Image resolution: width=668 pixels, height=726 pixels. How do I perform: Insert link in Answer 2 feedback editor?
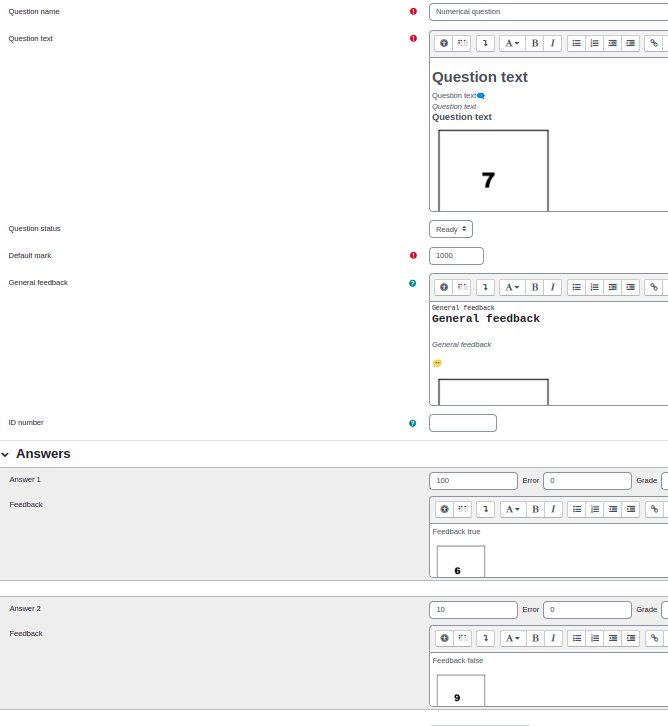[x=654, y=638]
